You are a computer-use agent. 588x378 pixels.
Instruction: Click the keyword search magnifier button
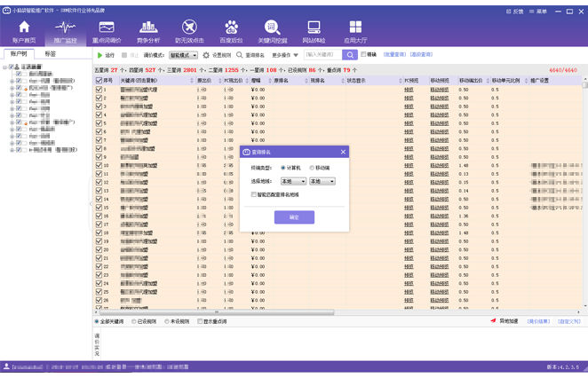click(351, 55)
